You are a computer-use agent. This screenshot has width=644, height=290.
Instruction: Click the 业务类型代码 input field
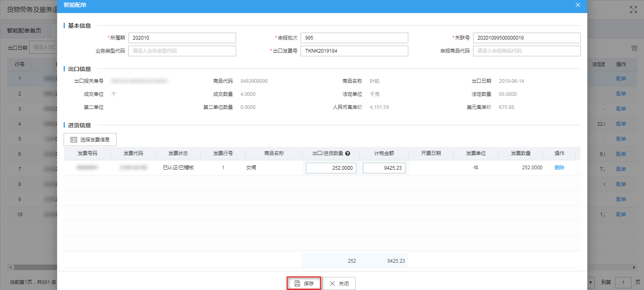point(182,51)
